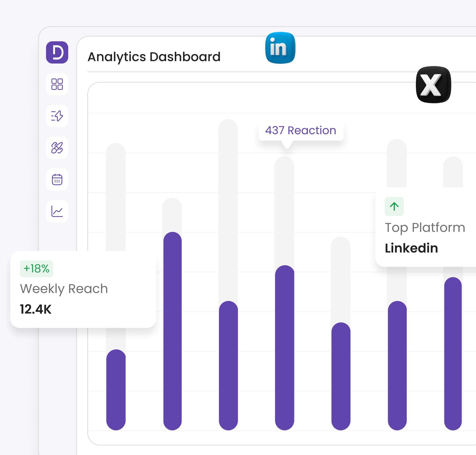Click the 437 Reaction tooltip
Screen dimensions: 476x455
tap(301, 131)
